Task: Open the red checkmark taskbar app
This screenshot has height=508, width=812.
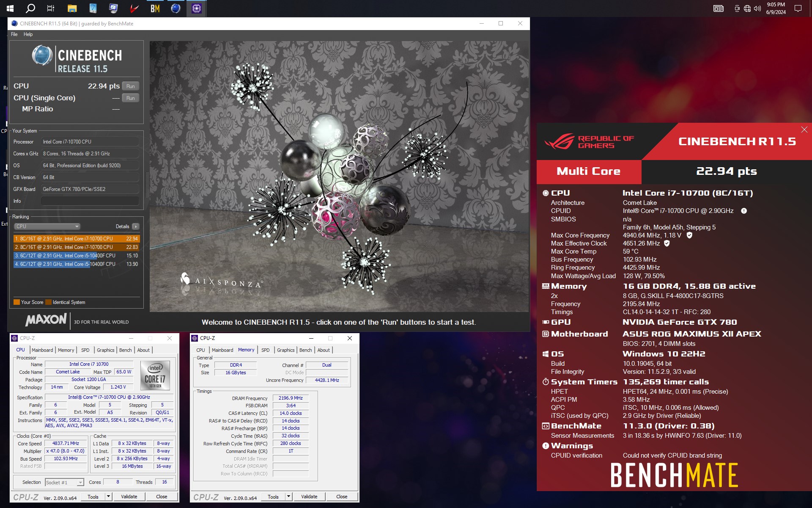Action: [134, 8]
